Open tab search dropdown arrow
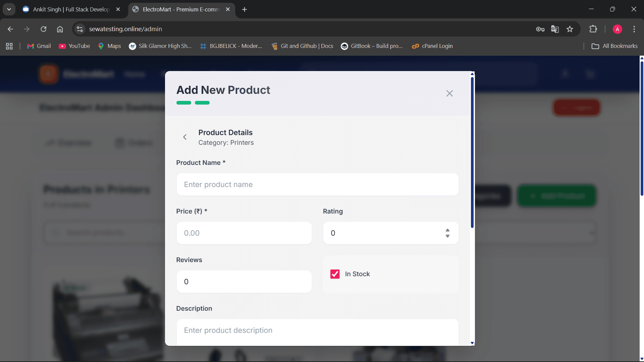Screen dimensions: 644x362 (x=9, y=9)
